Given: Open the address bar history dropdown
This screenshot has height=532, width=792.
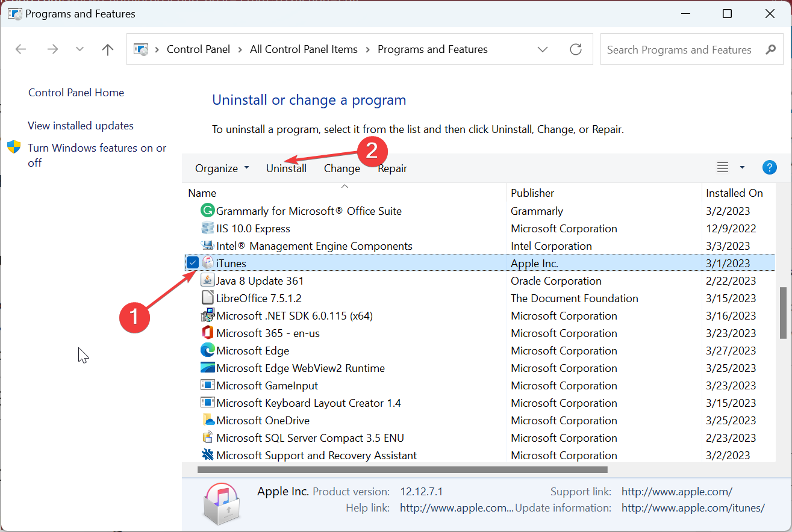Looking at the screenshot, I should (543, 49).
